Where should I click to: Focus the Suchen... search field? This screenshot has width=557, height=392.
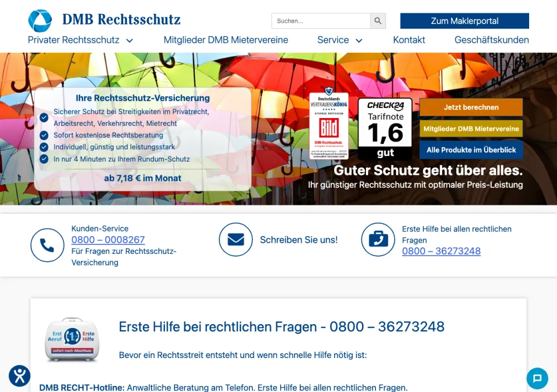(321, 21)
